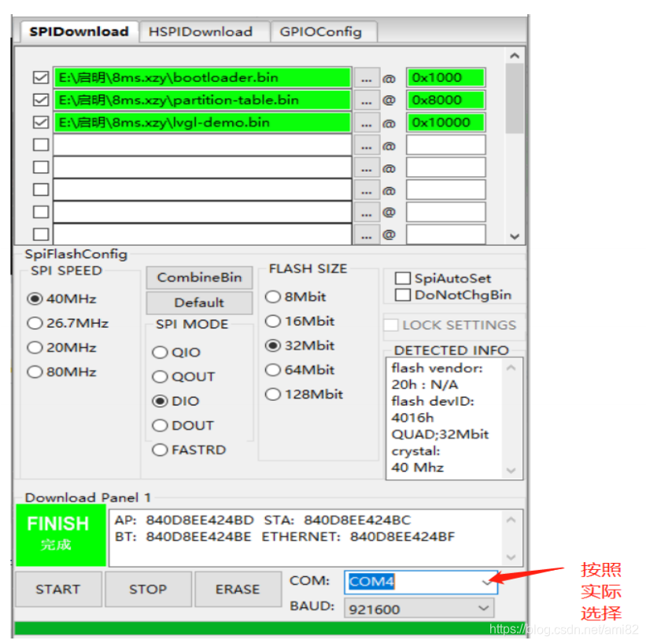Browse file for partition-table.bin row

point(366,101)
